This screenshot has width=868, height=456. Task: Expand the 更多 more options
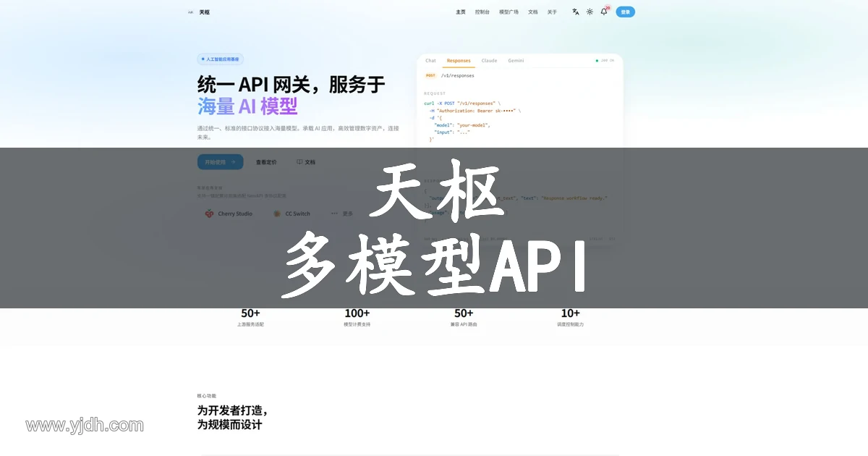343,214
